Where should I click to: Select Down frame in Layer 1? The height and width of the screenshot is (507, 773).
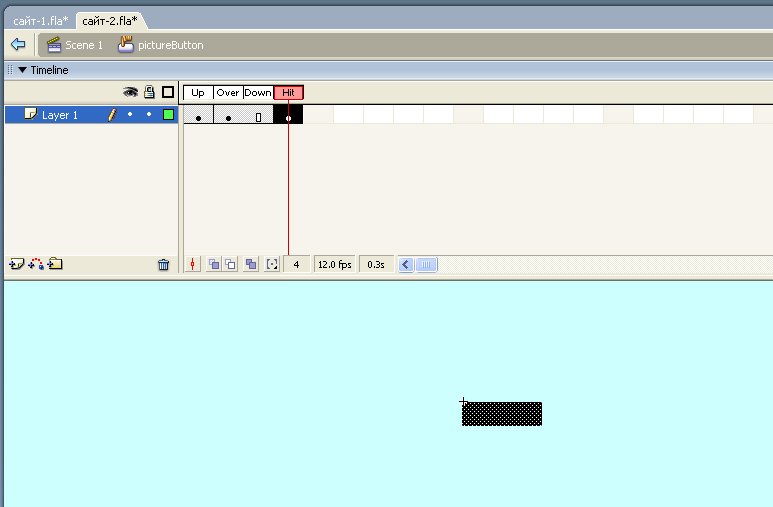258,114
